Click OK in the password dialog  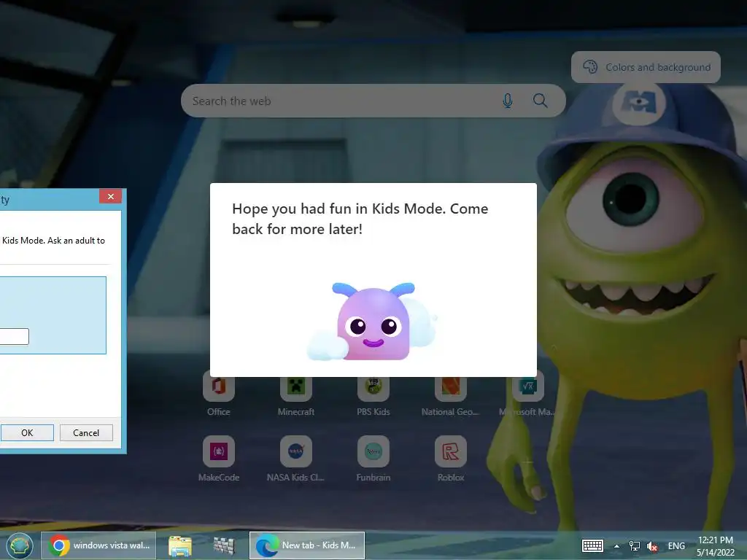point(27,432)
